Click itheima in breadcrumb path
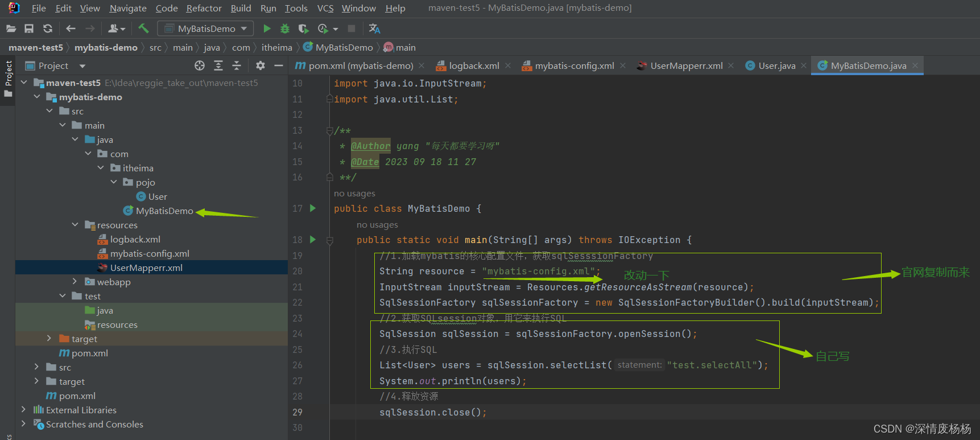Screen dimensions: 980x440 277,48
